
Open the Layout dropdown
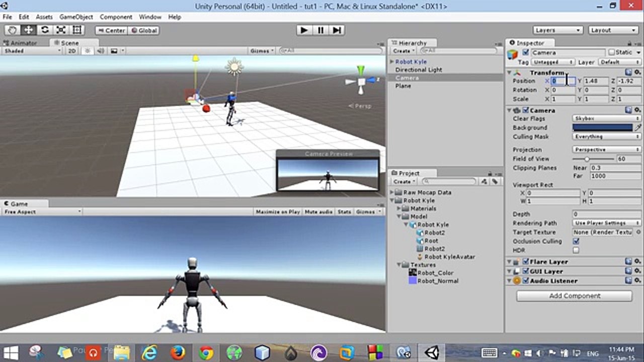click(613, 30)
